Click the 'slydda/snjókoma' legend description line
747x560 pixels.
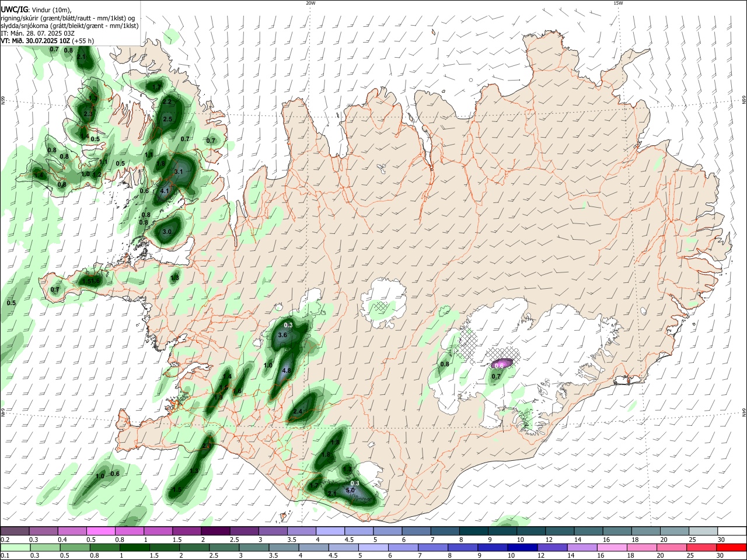coord(69,26)
